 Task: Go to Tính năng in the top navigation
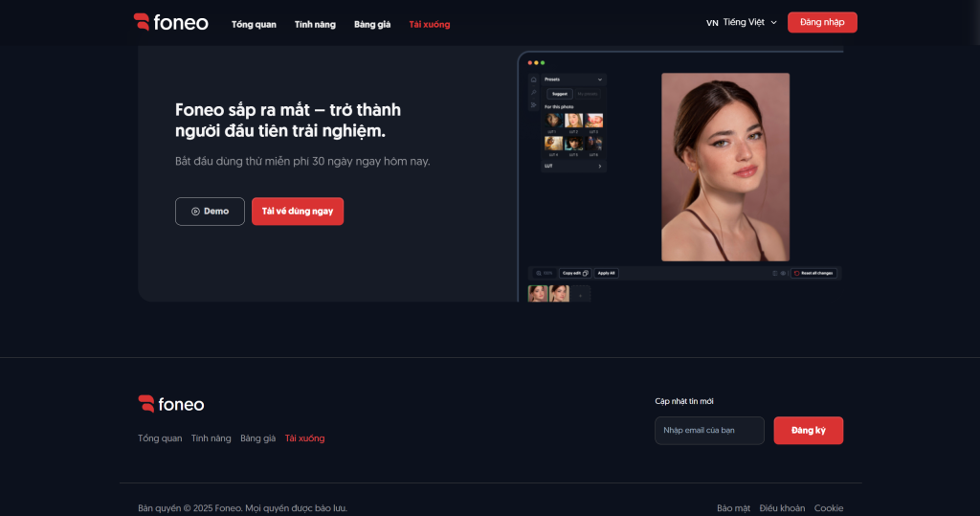tap(315, 24)
